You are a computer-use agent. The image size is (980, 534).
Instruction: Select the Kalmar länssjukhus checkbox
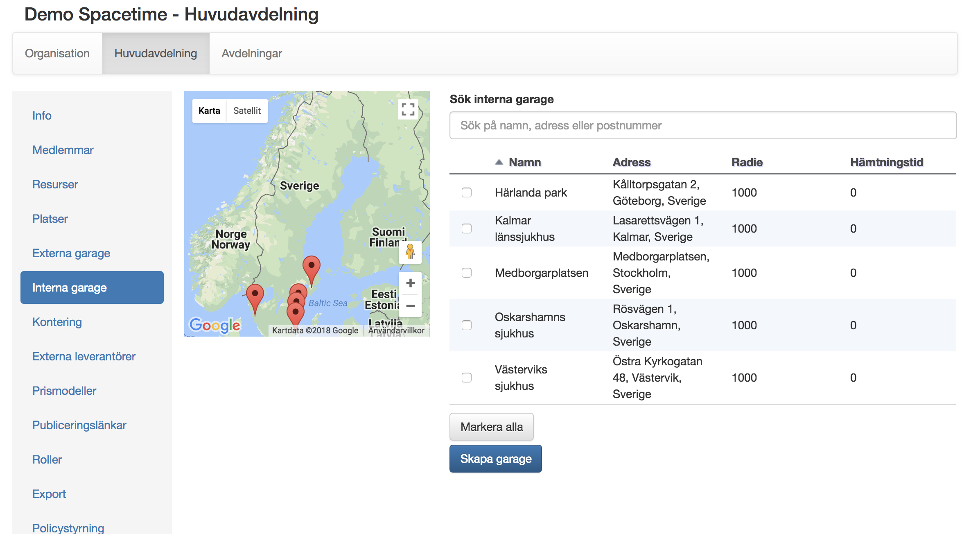(x=466, y=229)
